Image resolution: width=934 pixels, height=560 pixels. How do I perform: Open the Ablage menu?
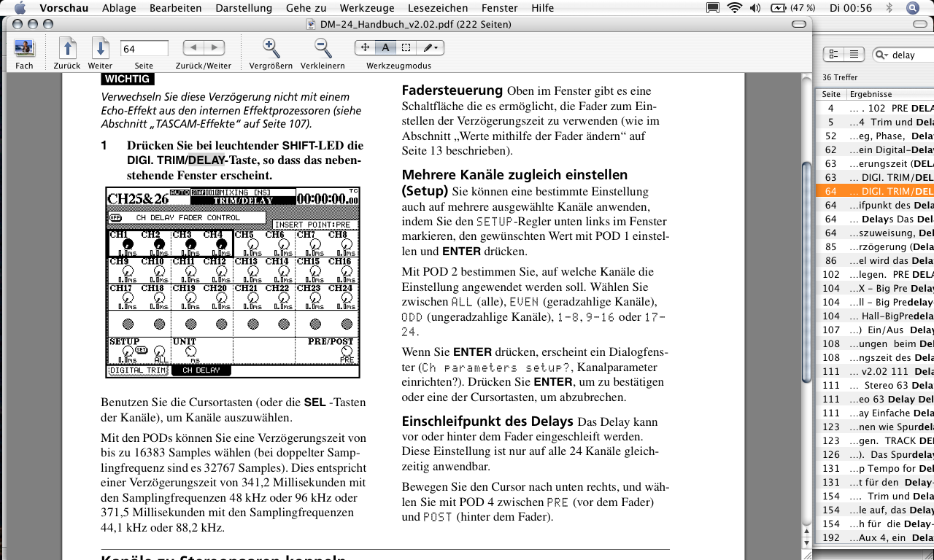point(119,8)
